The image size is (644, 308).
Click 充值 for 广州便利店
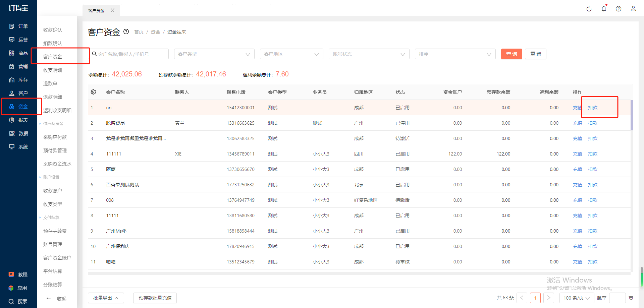(577, 246)
